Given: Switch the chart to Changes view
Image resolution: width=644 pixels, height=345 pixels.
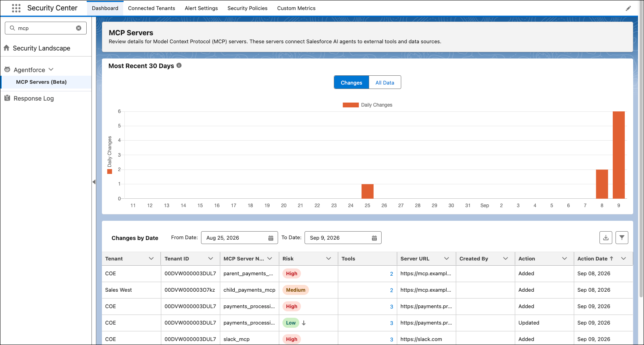Looking at the screenshot, I should coord(351,83).
